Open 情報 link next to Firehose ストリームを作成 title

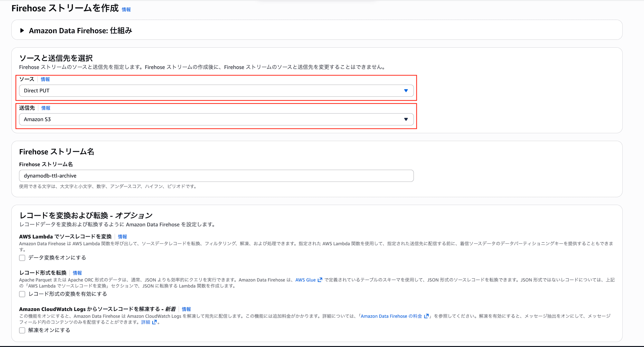pos(126,10)
